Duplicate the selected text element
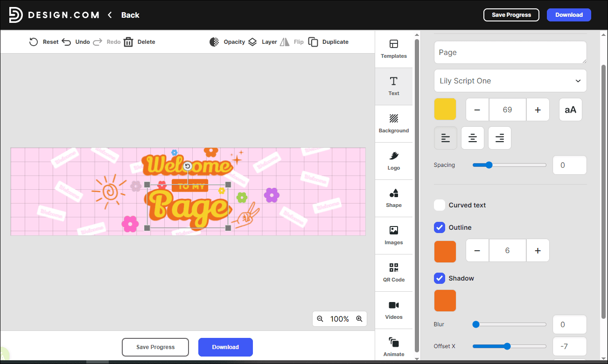The width and height of the screenshot is (608, 364). pyautogui.click(x=328, y=41)
